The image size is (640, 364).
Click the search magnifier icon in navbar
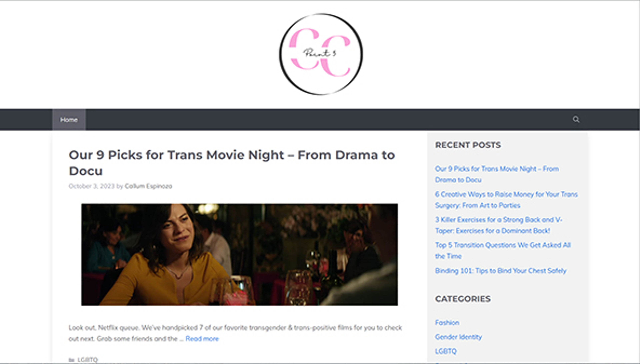(576, 120)
